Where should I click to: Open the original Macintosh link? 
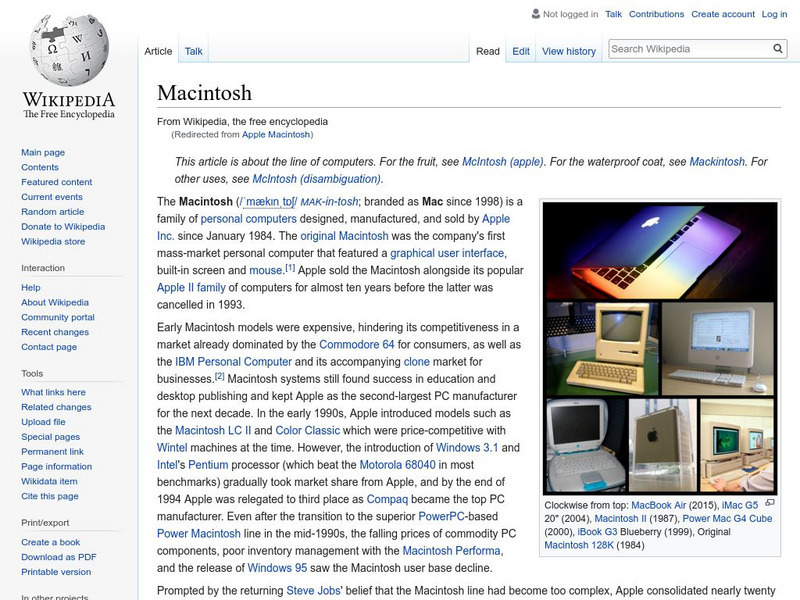click(344, 236)
